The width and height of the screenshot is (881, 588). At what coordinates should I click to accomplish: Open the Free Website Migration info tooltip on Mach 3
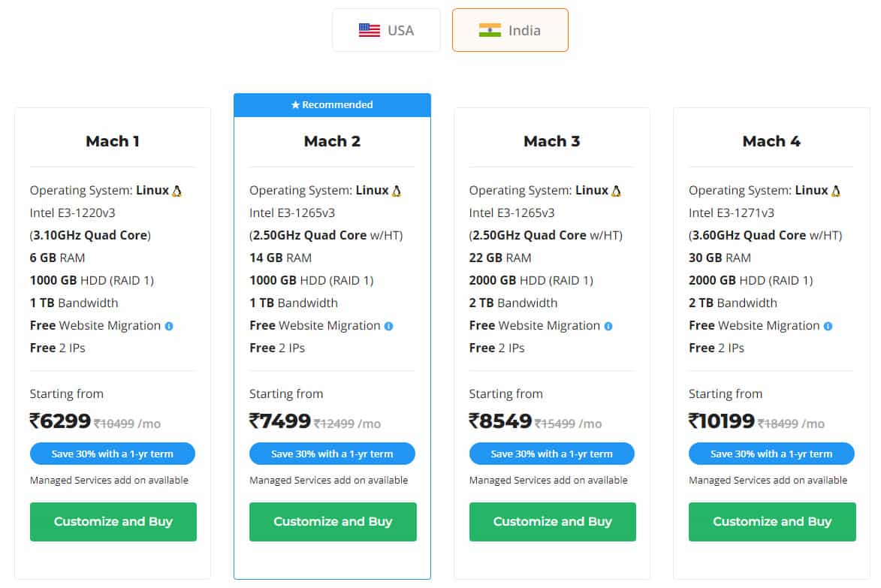tap(608, 326)
